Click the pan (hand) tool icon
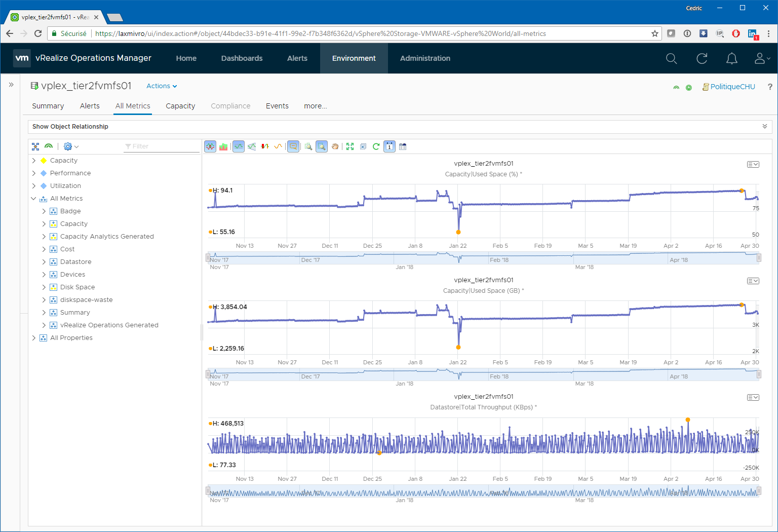Viewport: 778px width, 532px height. coord(335,146)
